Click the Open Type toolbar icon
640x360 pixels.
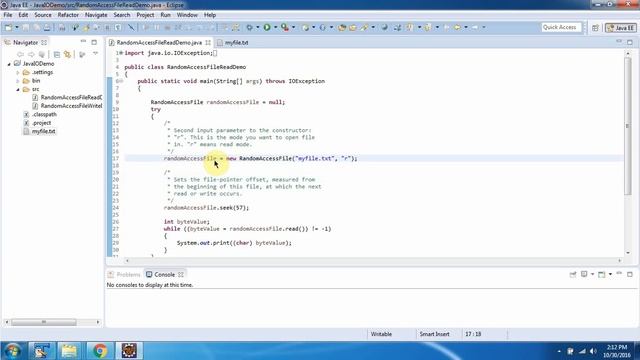[x=342, y=27]
